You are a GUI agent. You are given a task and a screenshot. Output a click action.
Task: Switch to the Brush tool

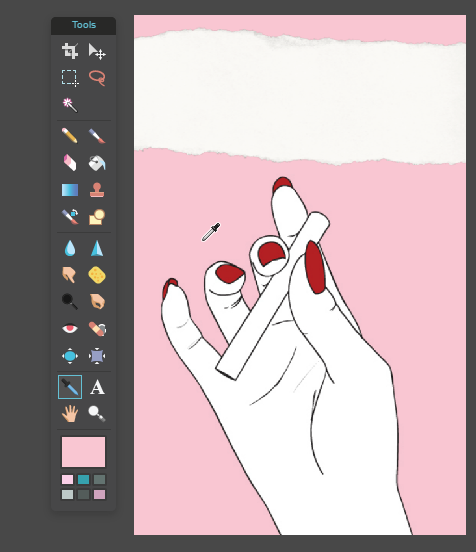pos(97,136)
